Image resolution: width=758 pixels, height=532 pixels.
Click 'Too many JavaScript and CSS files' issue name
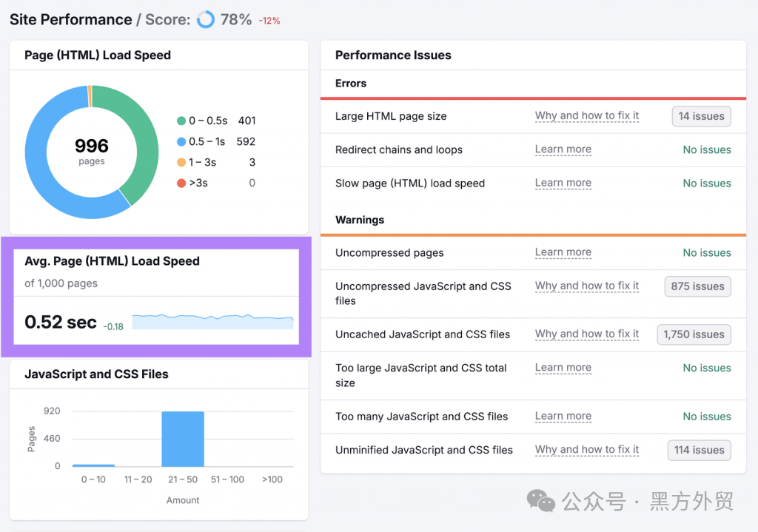tap(421, 417)
